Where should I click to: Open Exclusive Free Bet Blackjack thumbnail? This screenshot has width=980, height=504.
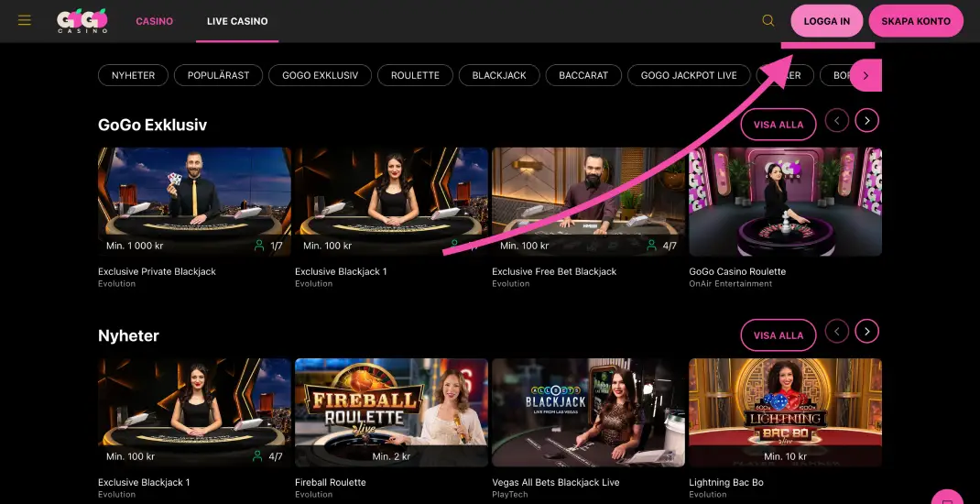588,202
